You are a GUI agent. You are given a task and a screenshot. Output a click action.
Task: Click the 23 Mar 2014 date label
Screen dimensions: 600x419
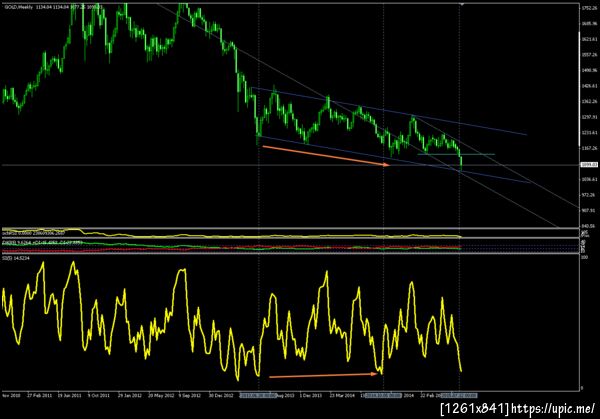coord(342,395)
